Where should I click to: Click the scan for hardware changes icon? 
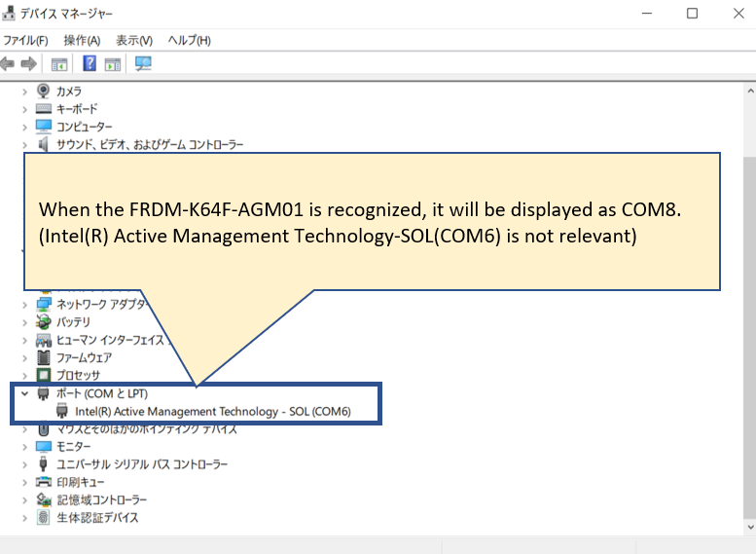(x=143, y=63)
